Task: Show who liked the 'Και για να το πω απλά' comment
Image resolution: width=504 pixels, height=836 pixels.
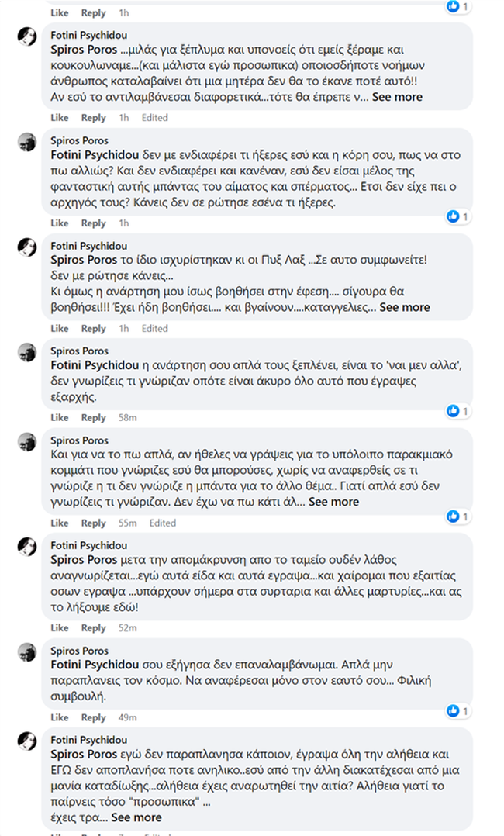Action: tap(454, 516)
